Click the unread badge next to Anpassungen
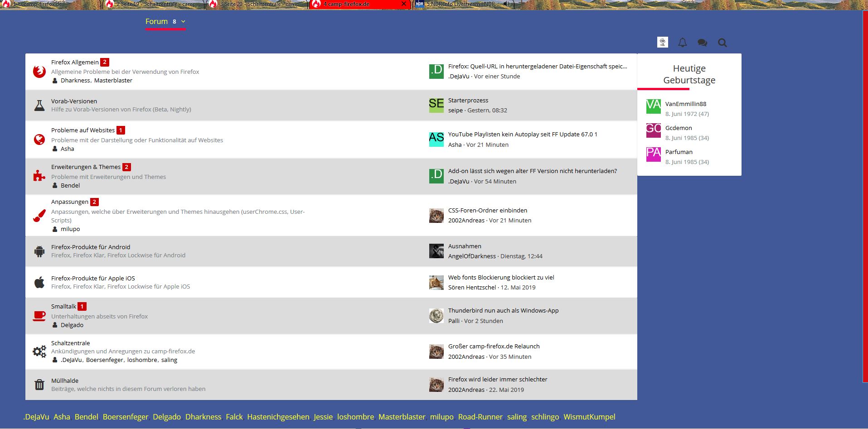Viewport: 868px width, 429px height. (94, 202)
